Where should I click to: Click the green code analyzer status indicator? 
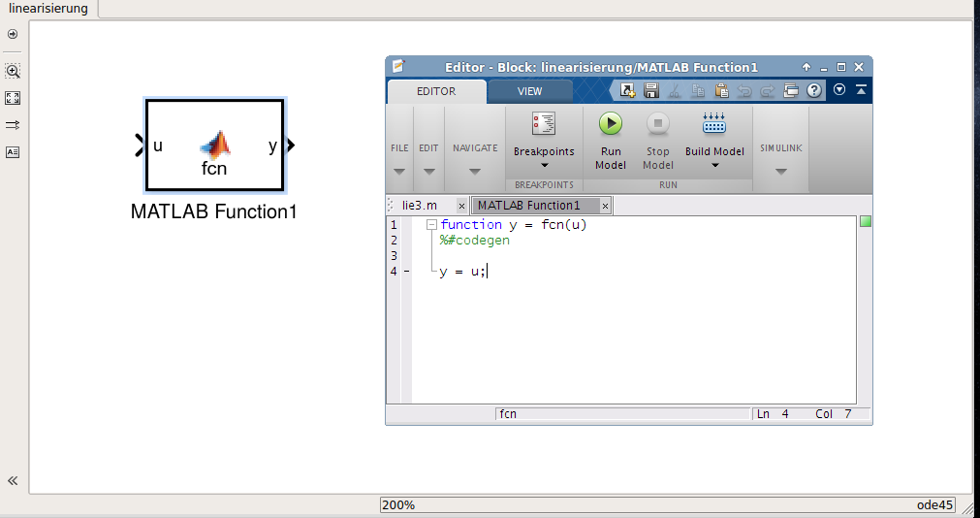pyautogui.click(x=866, y=221)
